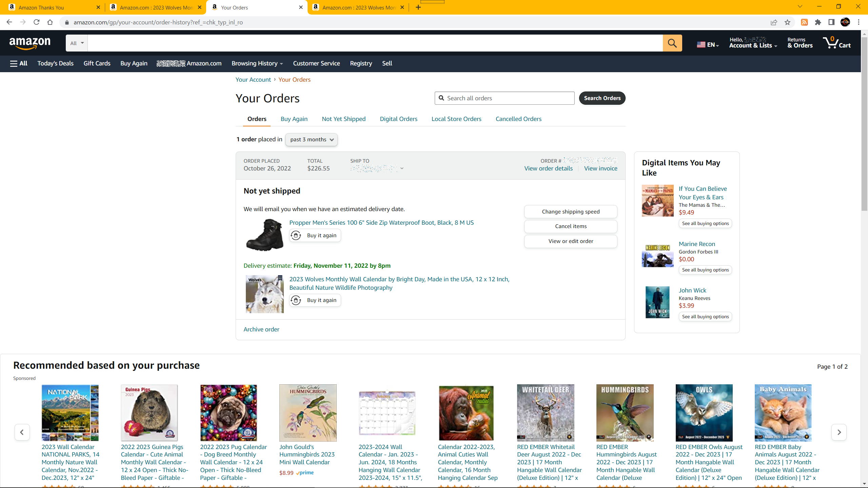Click the orange search magnifier button

pos(672,43)
